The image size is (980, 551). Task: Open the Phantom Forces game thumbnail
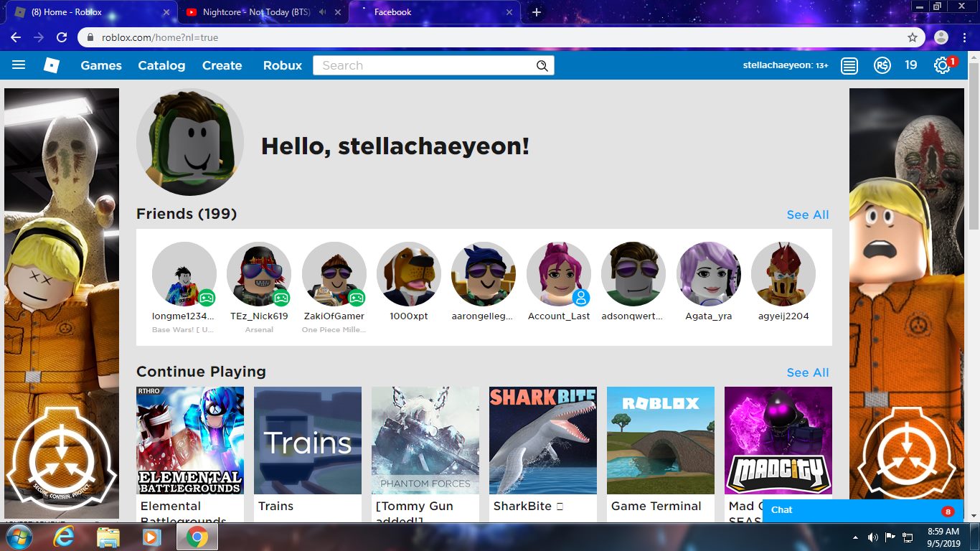pos(425,441)
